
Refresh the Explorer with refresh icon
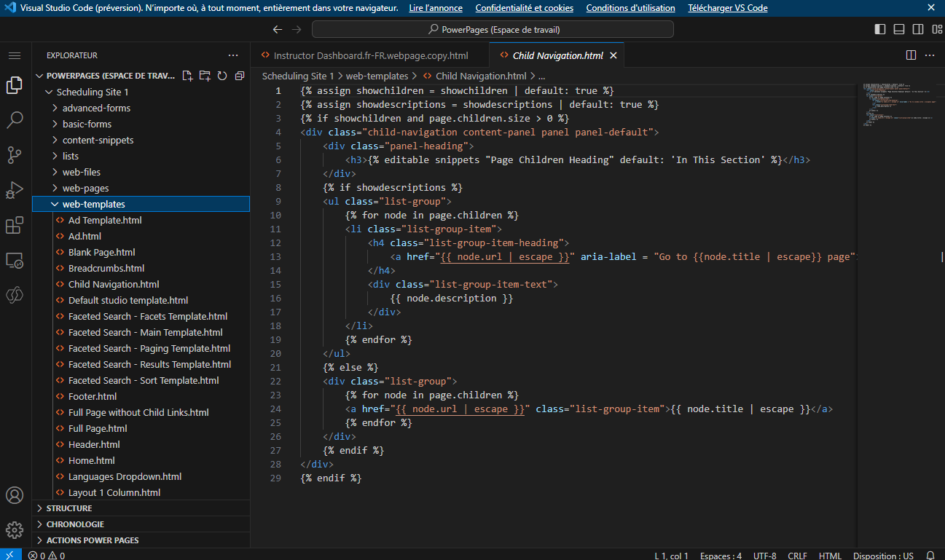click(x=222, y=75)
